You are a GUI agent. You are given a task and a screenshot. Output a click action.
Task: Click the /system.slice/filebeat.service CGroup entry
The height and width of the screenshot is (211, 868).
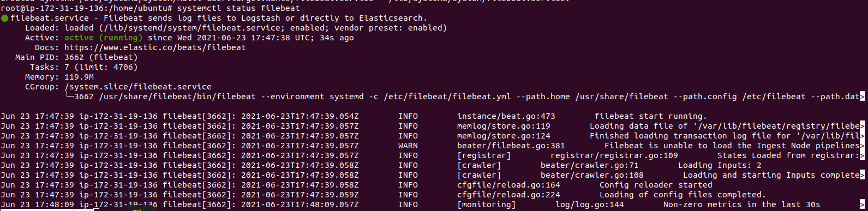[x=138, y=87]
